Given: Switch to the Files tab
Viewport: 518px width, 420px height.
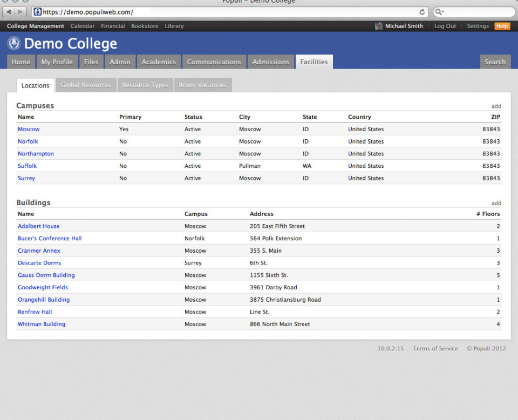Looking at the screenshot, I should (91, 62).
